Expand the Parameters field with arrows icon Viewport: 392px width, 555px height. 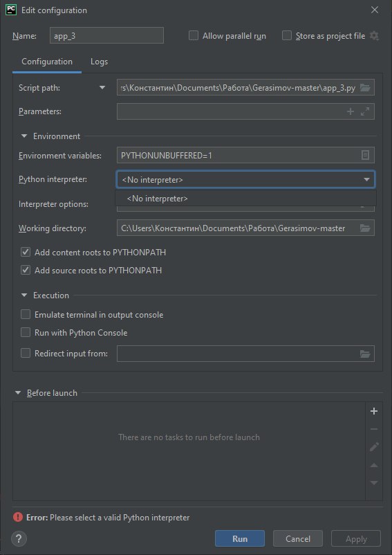click(365, 111)
